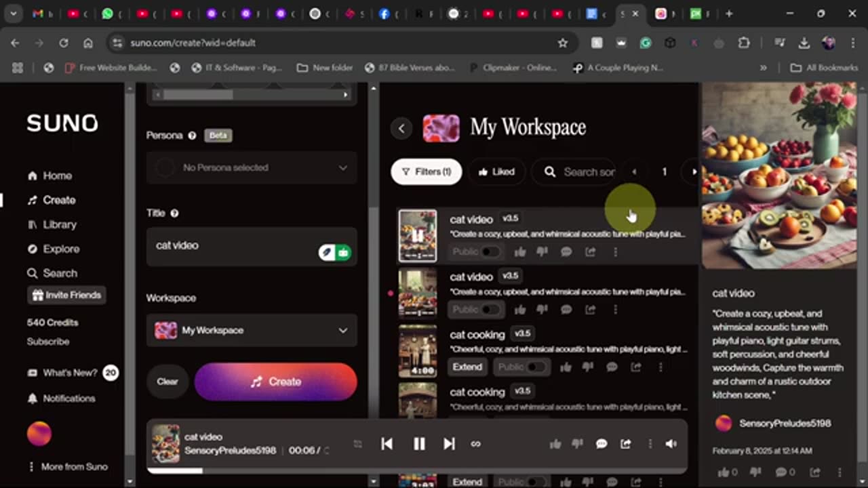The width and height of the screenshot is (868, 488).
Task: Open player bar more options menu
Action: [x=650, y=444]
